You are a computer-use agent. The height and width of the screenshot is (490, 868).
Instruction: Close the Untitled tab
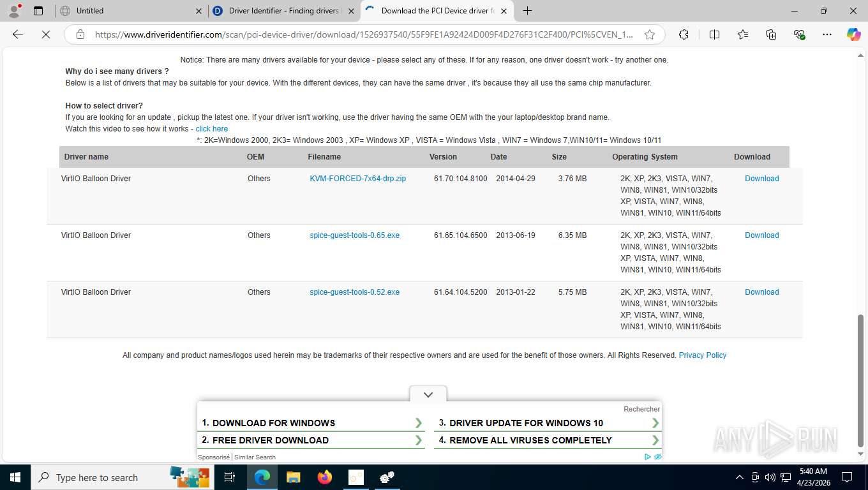tap(198, 11)
